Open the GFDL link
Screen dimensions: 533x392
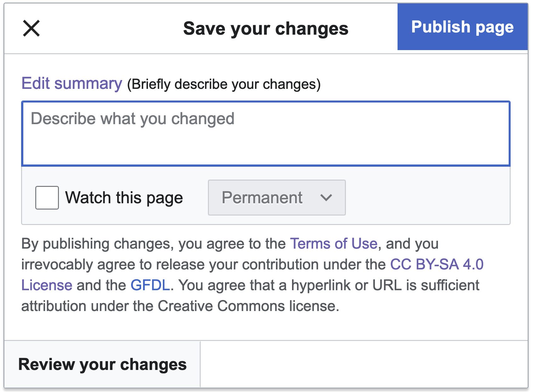(x=150, y=285)
